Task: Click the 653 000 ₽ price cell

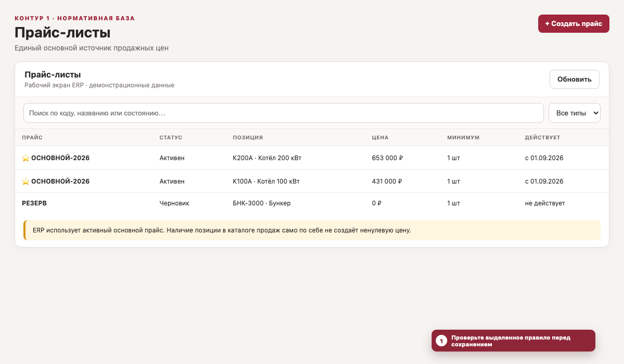Action: 387,158
